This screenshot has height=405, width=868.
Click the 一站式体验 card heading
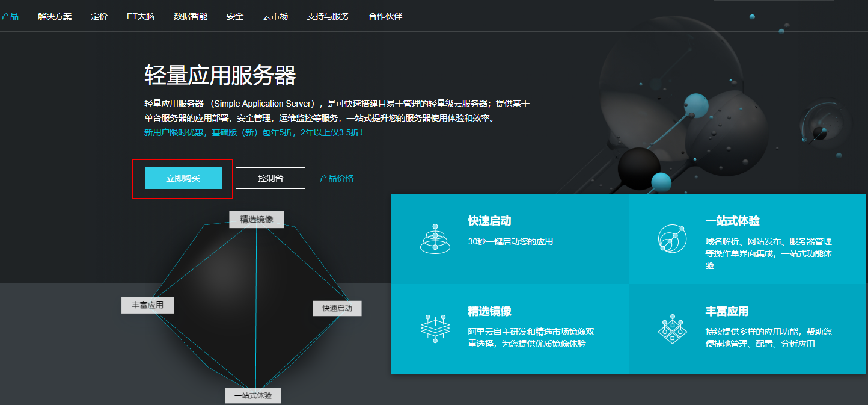coord(732,221)
